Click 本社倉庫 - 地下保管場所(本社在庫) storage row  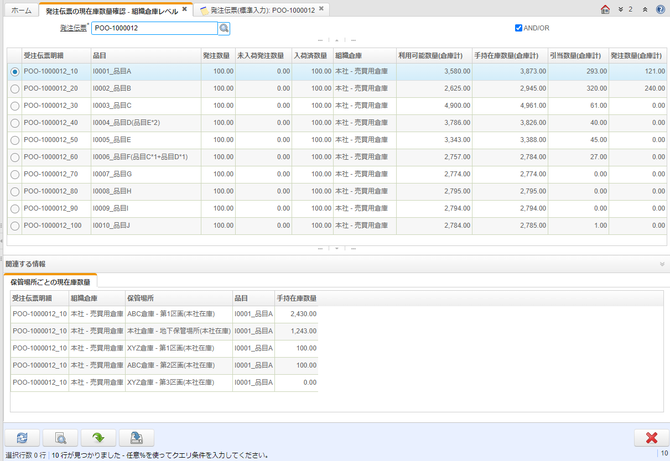[x=164, y=331]
